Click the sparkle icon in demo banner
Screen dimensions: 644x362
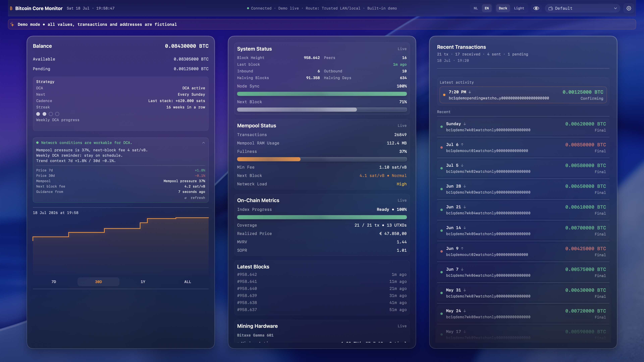coord(12,24)
